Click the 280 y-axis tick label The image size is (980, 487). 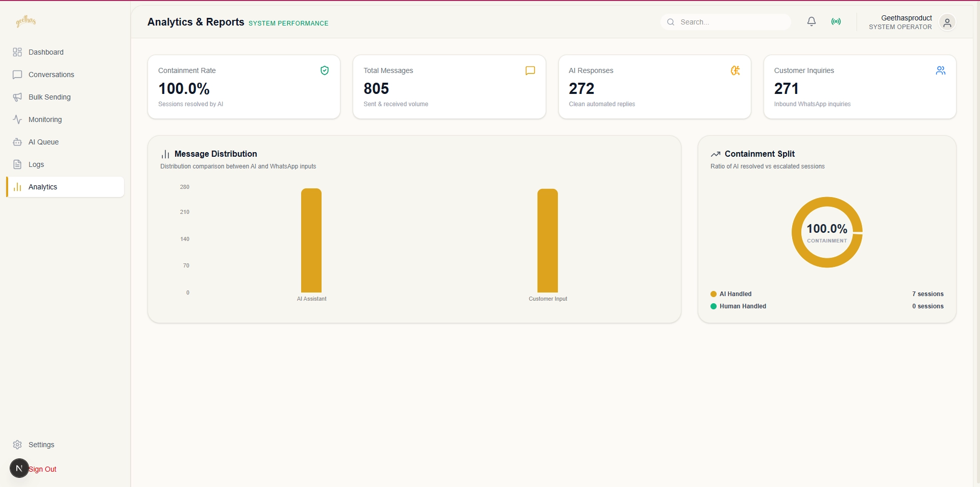185,187
